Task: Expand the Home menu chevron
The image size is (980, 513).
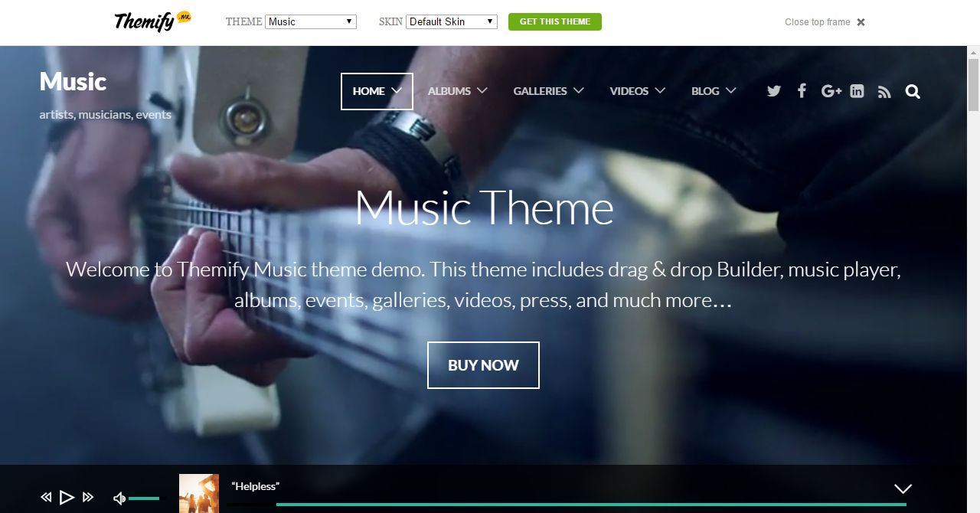Action: pyautogui.click(x=397, y=90)
